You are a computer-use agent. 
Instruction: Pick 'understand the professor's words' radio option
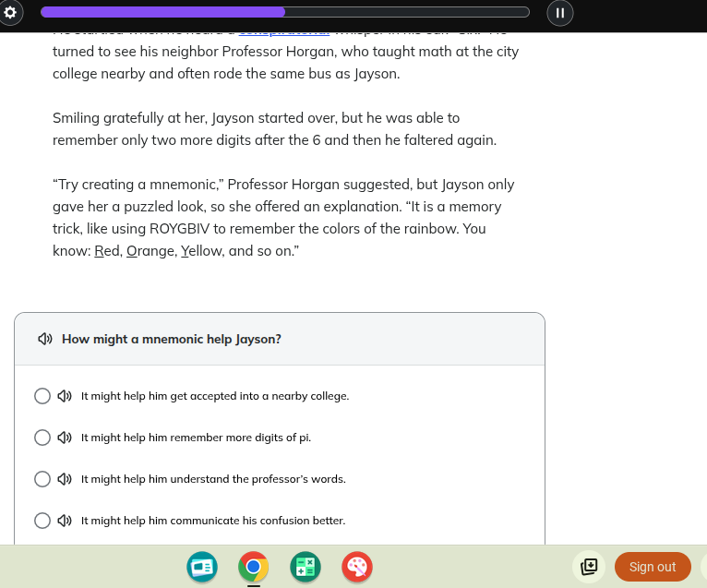click(x=42, y=479)
